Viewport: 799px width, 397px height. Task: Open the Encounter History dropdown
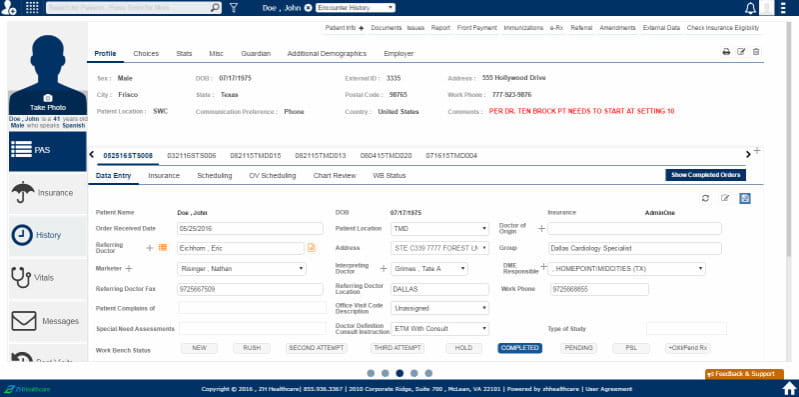tap(355, 8)
